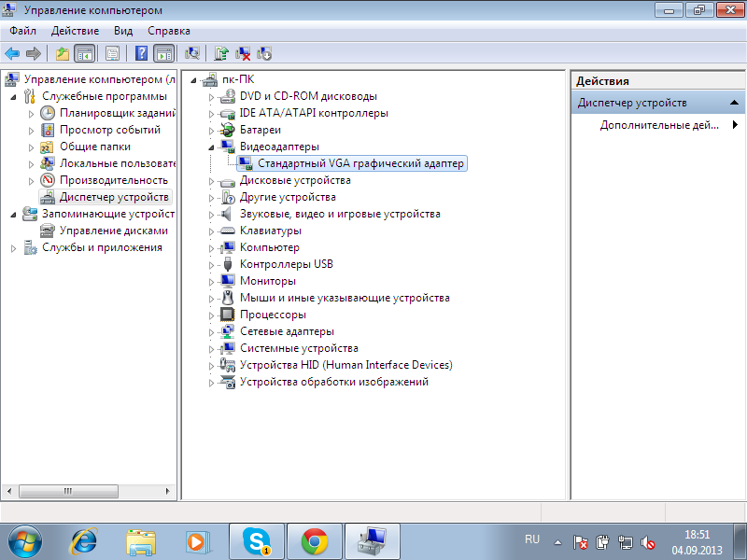The image size is (747, 560).
Task: Click the Клавиатуры keyboard icon
Action: point(228,231)
